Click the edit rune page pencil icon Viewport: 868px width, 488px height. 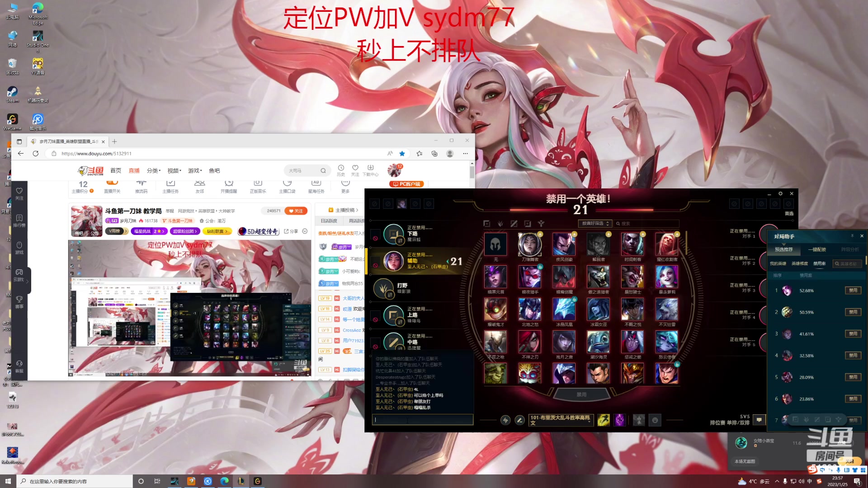[x=520, y=420]
